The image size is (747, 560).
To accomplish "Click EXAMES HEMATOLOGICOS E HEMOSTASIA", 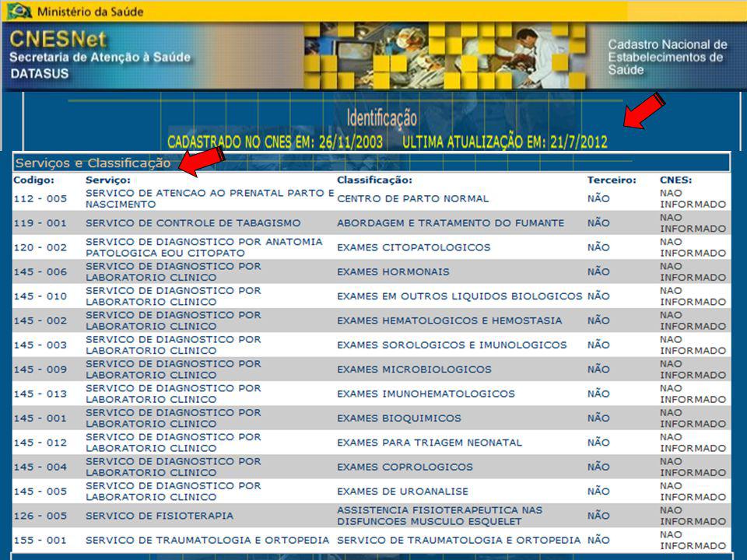I will (450, 320).
